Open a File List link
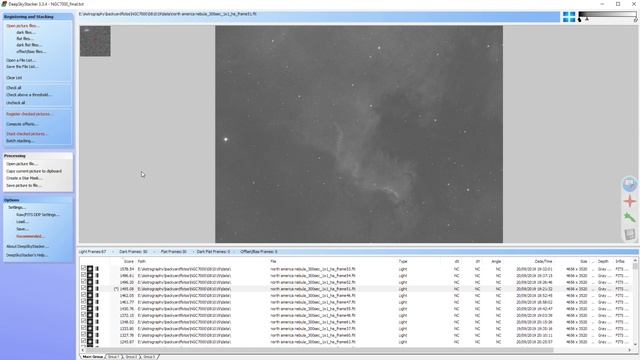The image size is (640, 360). tap(20, 60)
